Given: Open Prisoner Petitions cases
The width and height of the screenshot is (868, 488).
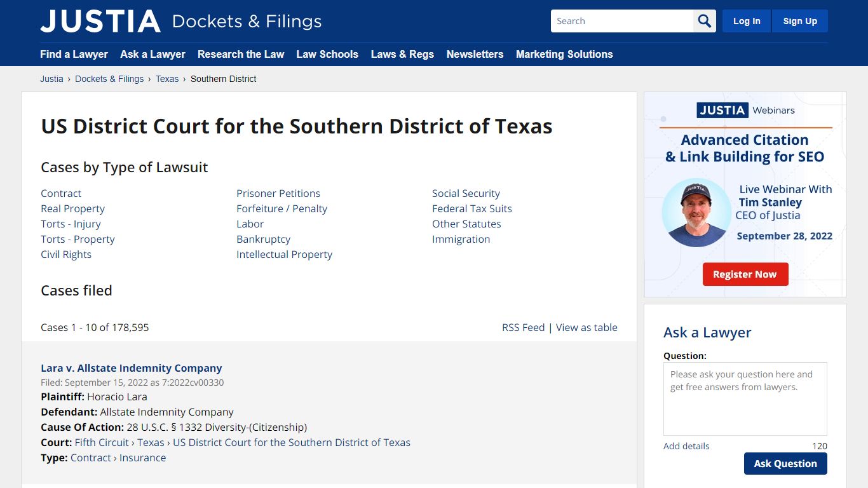Looking at the screenshot, I should 278,193.
